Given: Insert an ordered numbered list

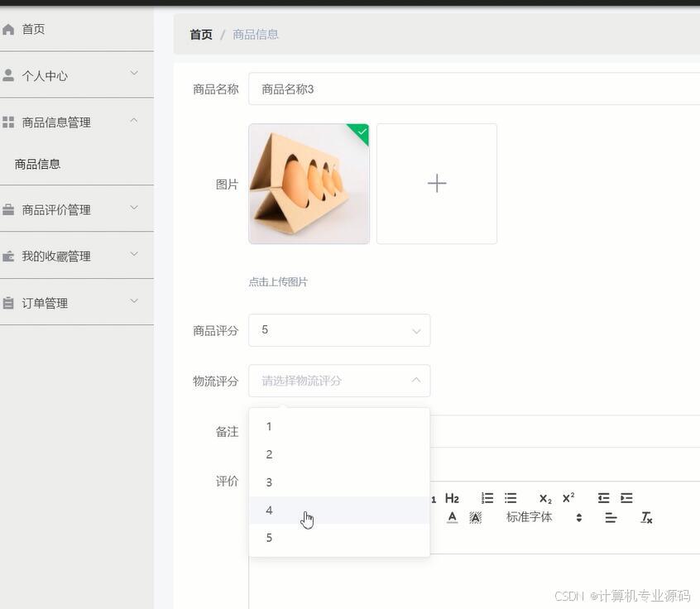Looking at the screenshot, I should (487, 498).
